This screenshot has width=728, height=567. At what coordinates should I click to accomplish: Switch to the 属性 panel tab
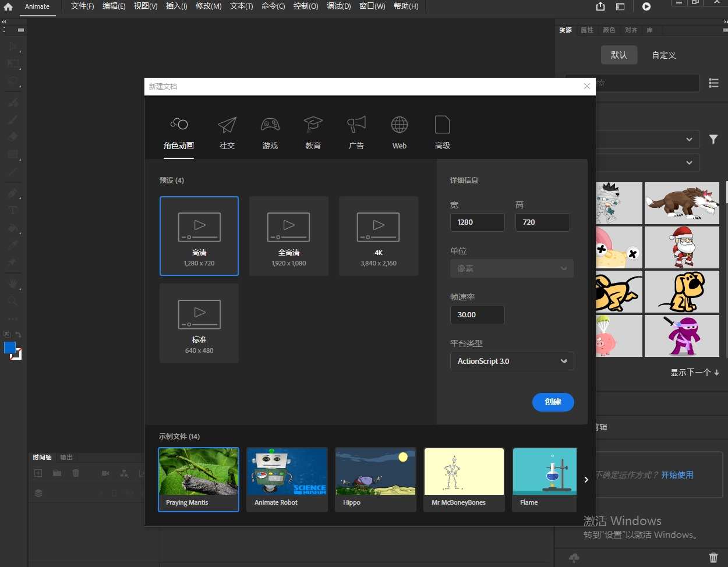[586, 30]
